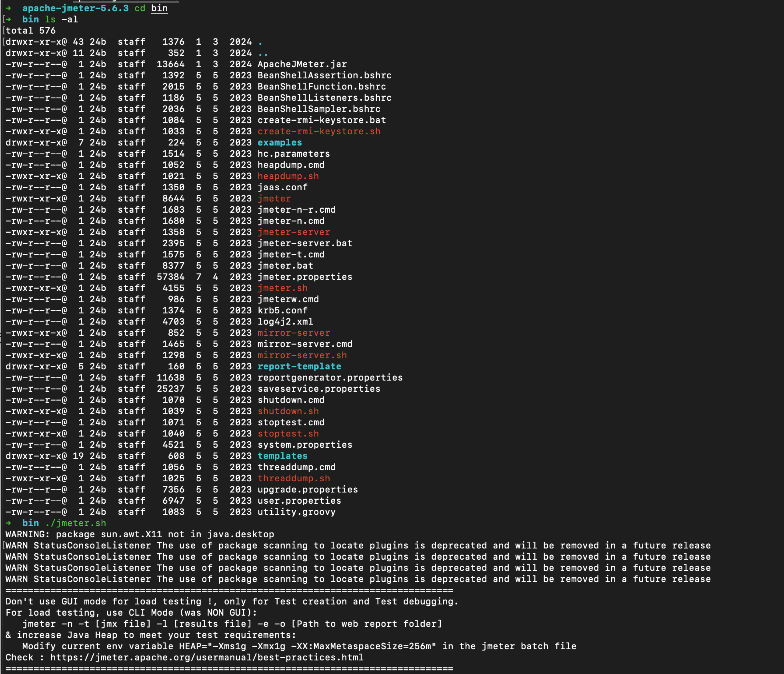
Task: Click the stoptest.sh filename
Action: (288, 433)
